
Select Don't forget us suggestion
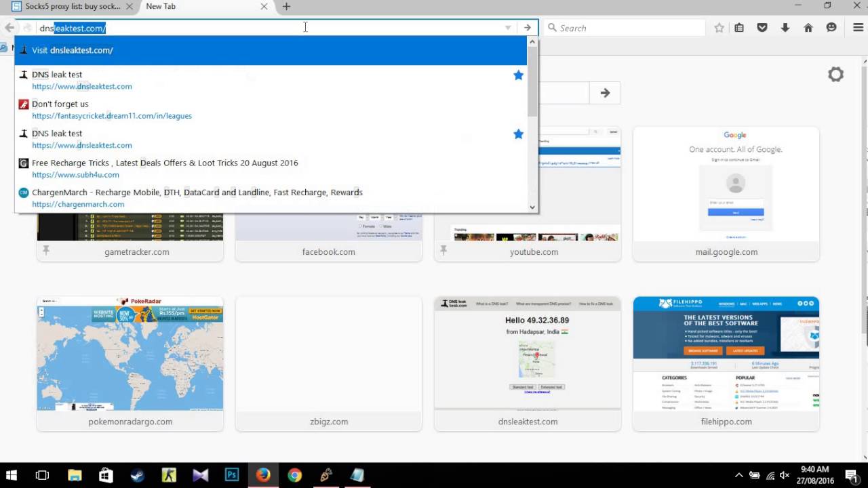coord(271,110)
